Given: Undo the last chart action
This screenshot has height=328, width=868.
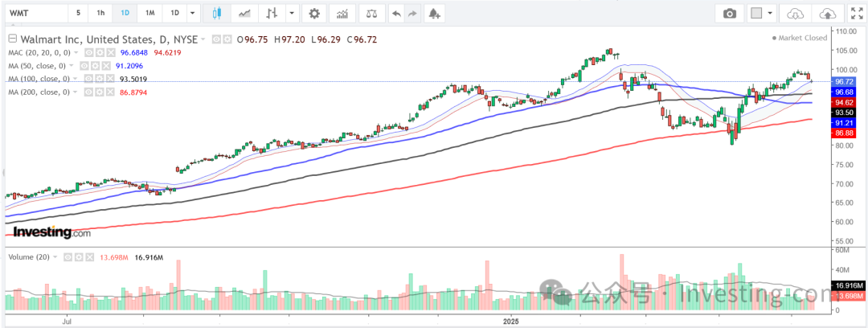Looking at the screenshot, I should point(395,14).
